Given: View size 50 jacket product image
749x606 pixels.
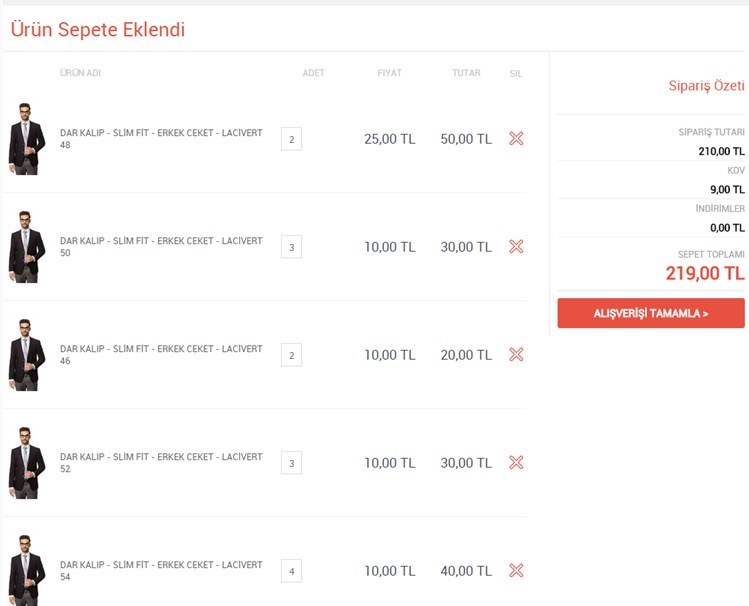Looking at the screenshot, I should pos(26,247).
